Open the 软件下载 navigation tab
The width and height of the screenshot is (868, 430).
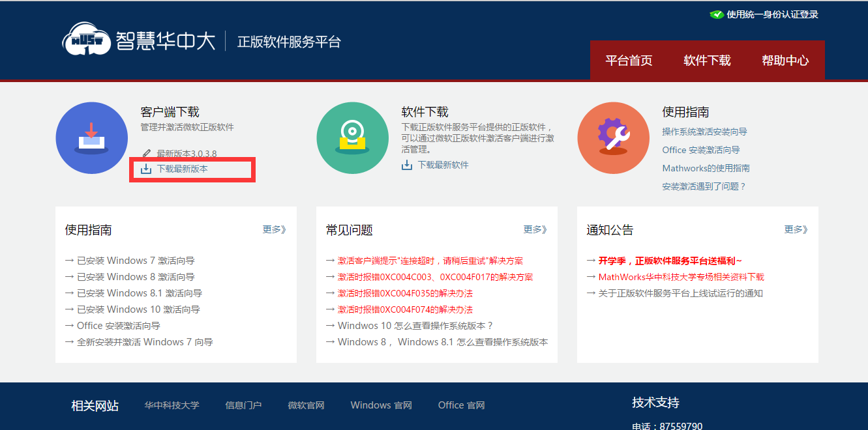coord(707,60)
